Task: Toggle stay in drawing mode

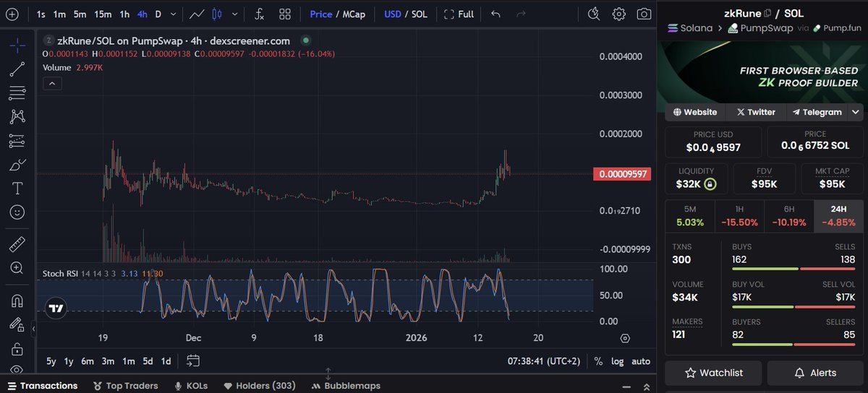Action: click(17, 324)
